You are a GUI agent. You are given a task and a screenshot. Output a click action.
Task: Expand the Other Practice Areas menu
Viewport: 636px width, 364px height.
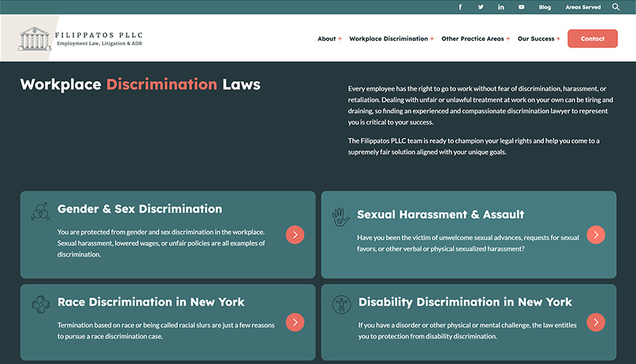coord(475,39)
